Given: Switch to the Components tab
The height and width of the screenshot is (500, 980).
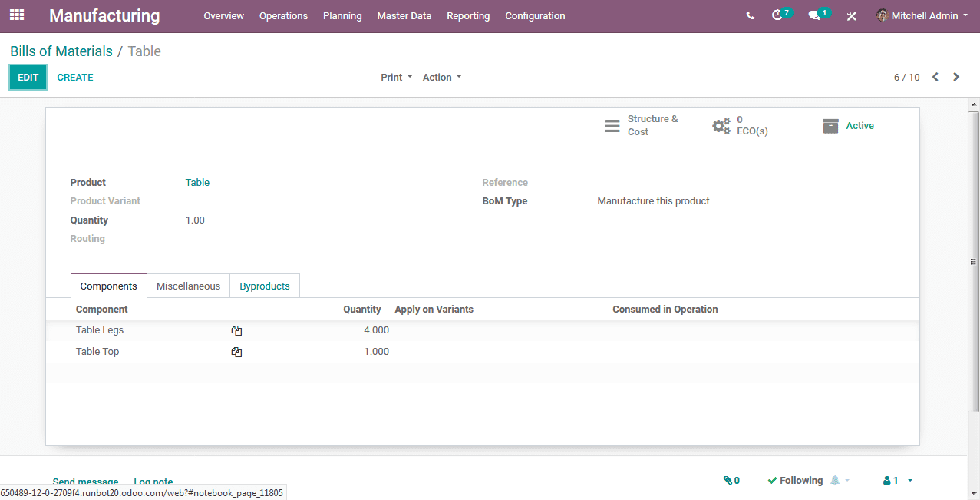Looking at the screenshot, I should [x=108, y=286].
